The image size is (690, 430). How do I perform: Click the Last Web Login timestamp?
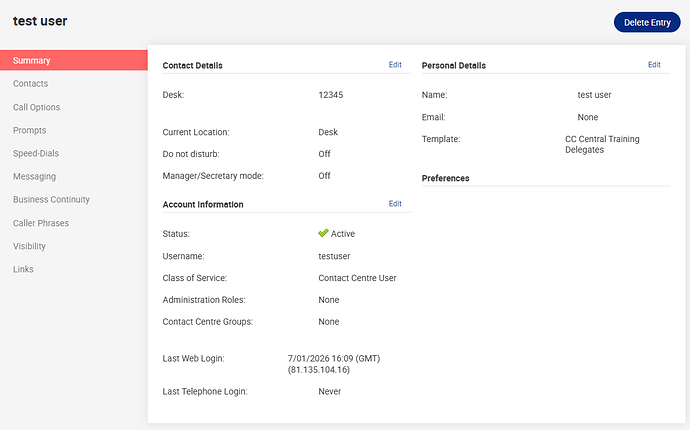[x=333, y=364]
